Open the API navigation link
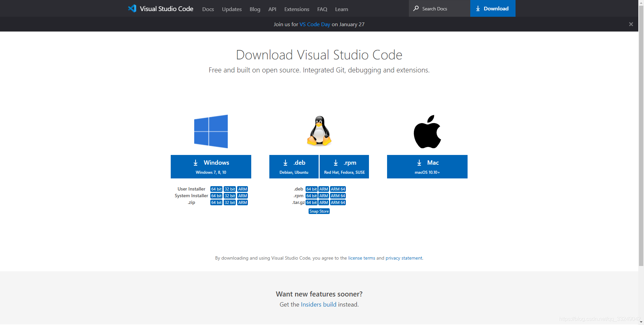644x325 pixels. [272, 9]
